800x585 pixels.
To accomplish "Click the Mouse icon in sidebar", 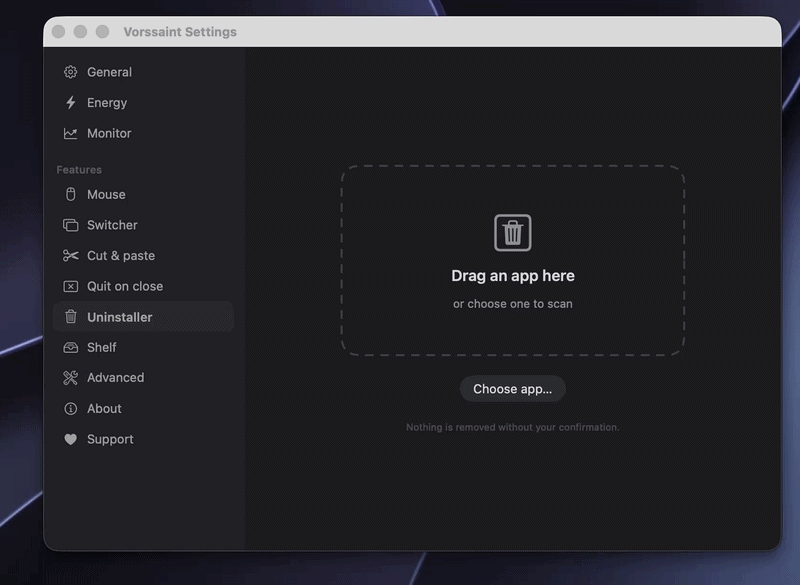I will [x=70, y=194].
